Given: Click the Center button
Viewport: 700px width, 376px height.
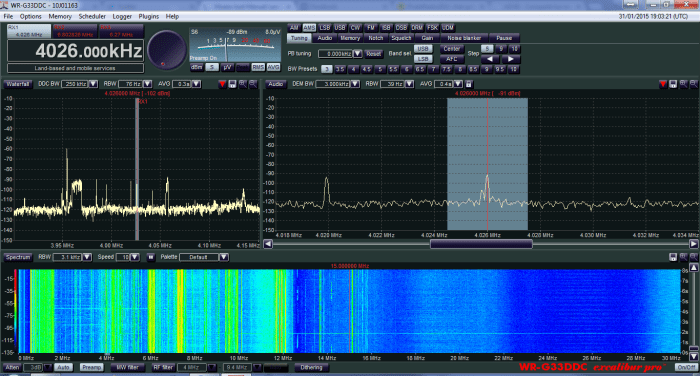Looking at the screenshot, I should (x=452, y=49).
